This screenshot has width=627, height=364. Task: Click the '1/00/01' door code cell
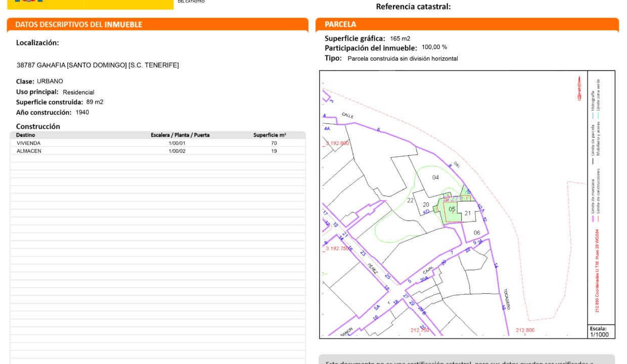(177, 143)
